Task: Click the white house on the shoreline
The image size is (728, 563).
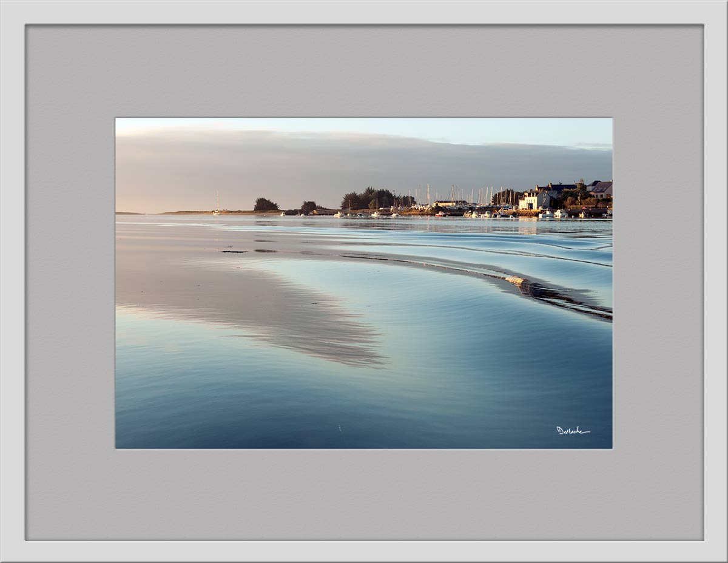Action: [x=534, y=200]
